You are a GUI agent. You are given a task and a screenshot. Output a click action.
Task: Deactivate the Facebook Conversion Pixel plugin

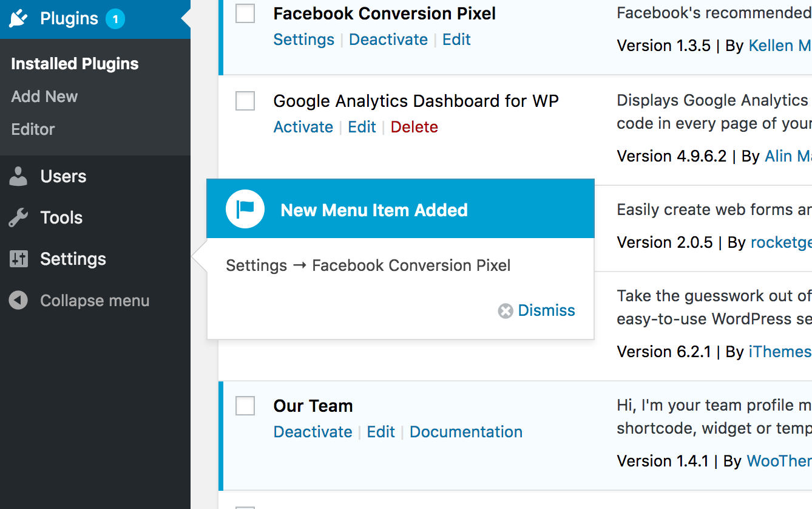[388, 39]
